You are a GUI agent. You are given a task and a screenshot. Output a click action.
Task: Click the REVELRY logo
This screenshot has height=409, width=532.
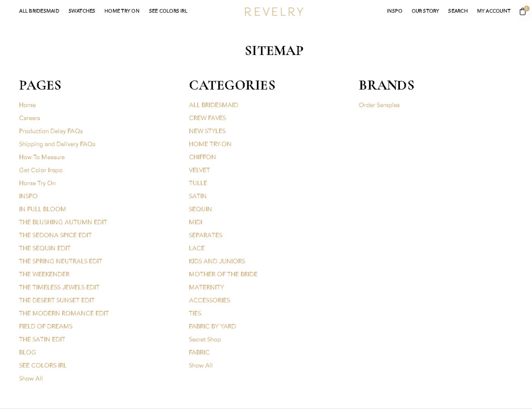[x=274, y=11]
